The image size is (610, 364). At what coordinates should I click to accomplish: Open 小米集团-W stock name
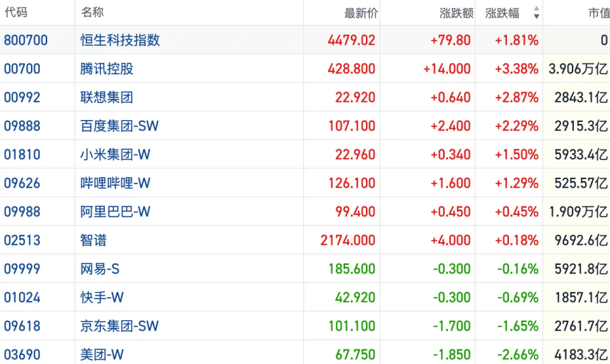click(115, 154)
